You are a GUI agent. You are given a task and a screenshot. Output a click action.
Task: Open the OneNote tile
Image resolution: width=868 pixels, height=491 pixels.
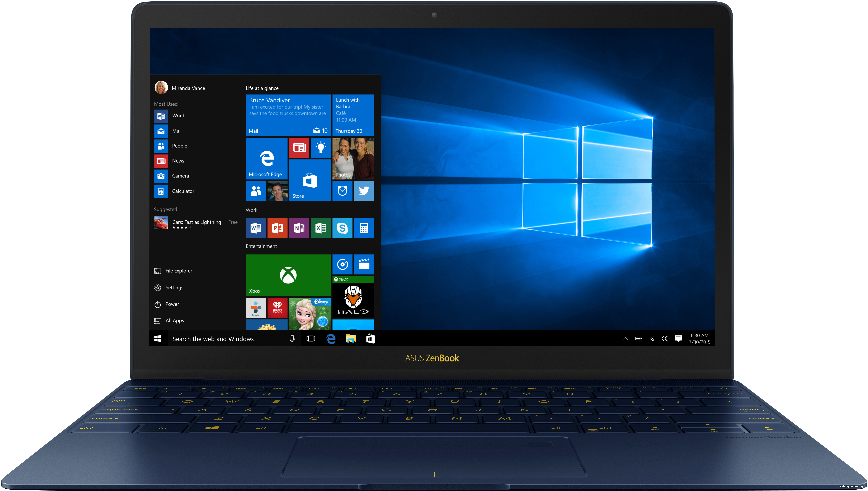[x=299, y=228]
